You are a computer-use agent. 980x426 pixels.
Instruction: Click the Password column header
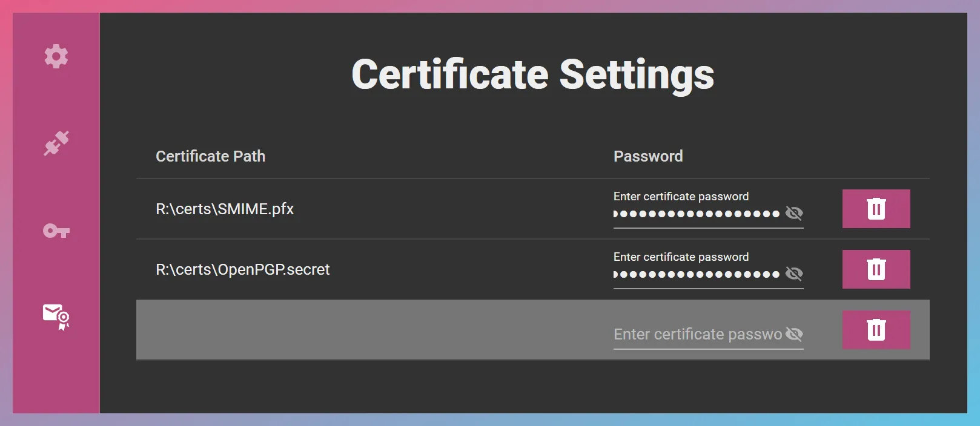(648, 156)
